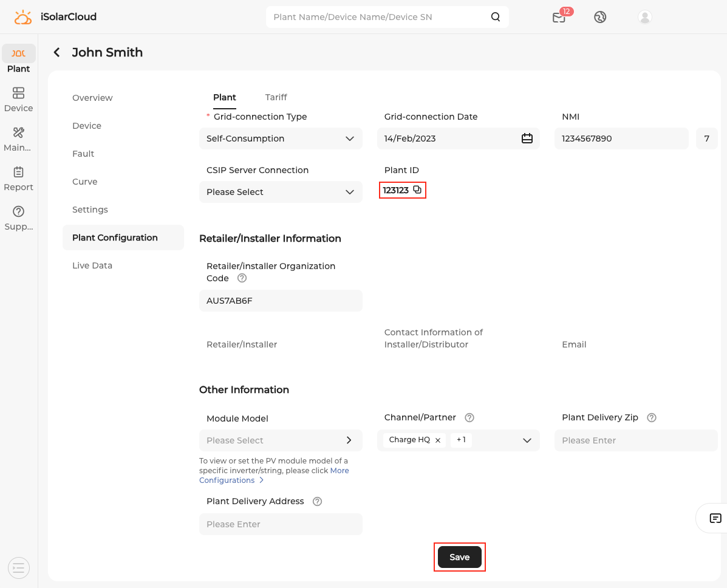Show help for Organization Code
The width and height of the screenshot is (727, 588).
(x=242, y=278)
